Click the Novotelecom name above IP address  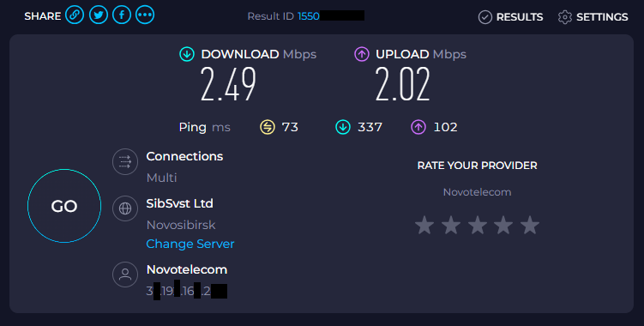click(x=187, y=269)
